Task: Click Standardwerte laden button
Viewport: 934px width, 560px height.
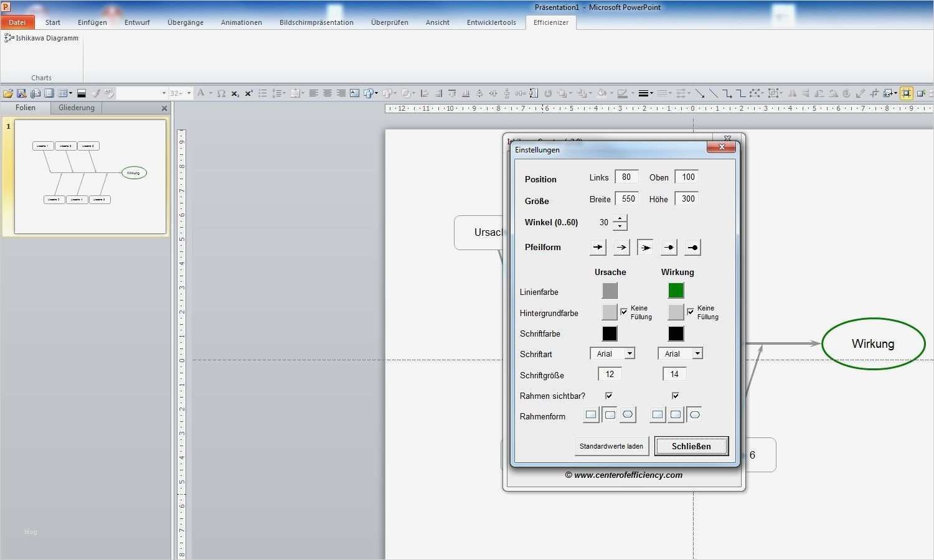Action: click(x=611, y=446)
